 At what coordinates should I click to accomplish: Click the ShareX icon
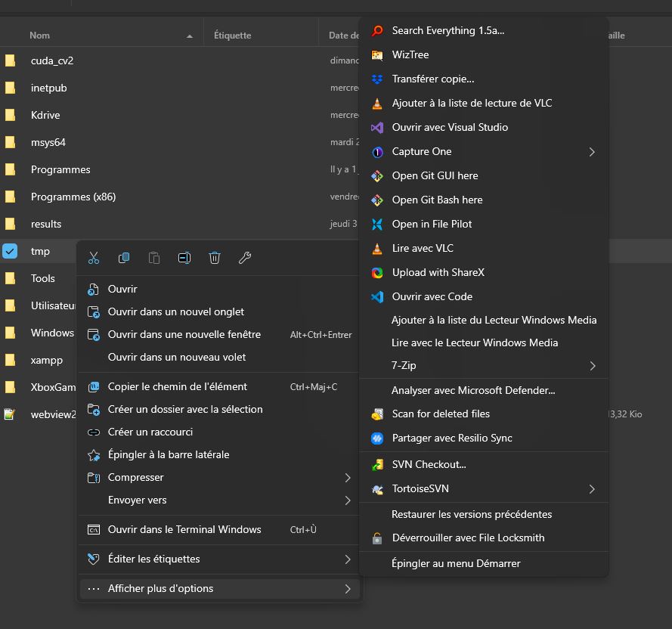coord(377,273)
